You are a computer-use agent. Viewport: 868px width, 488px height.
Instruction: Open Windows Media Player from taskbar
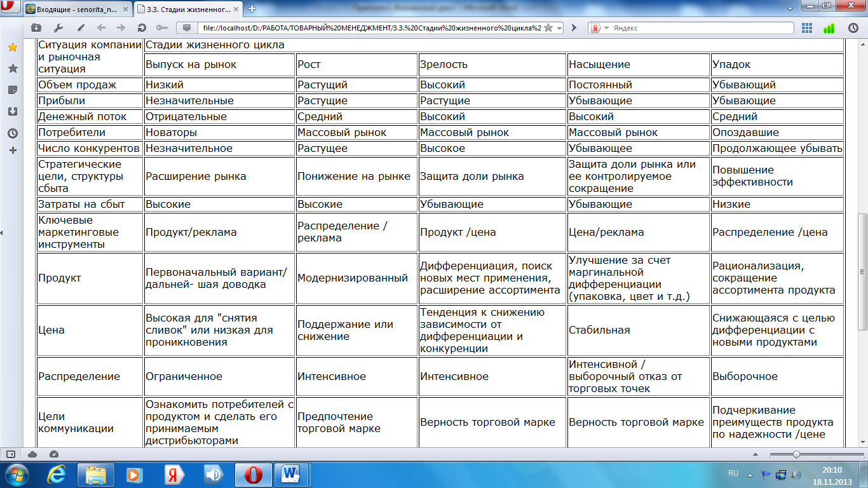[135, 474]
